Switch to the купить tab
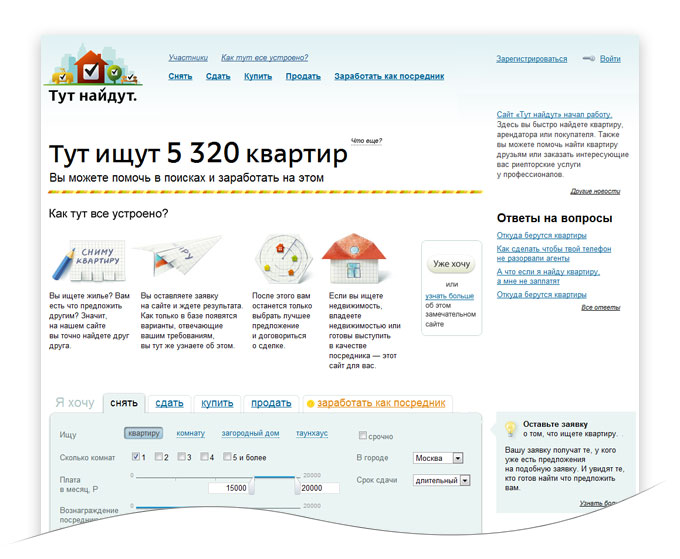 217,403
